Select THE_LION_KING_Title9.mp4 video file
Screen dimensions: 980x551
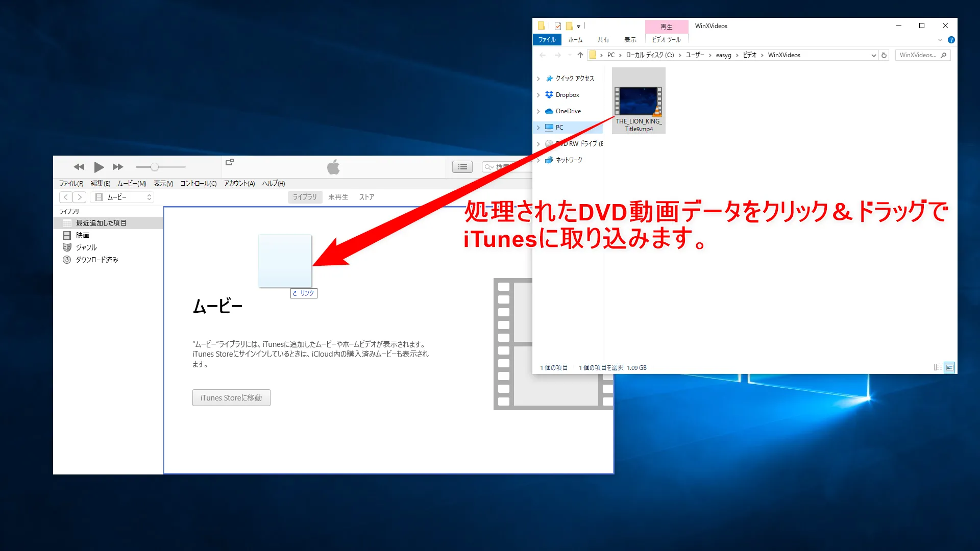pyautogui.click(x=639, y=101)
